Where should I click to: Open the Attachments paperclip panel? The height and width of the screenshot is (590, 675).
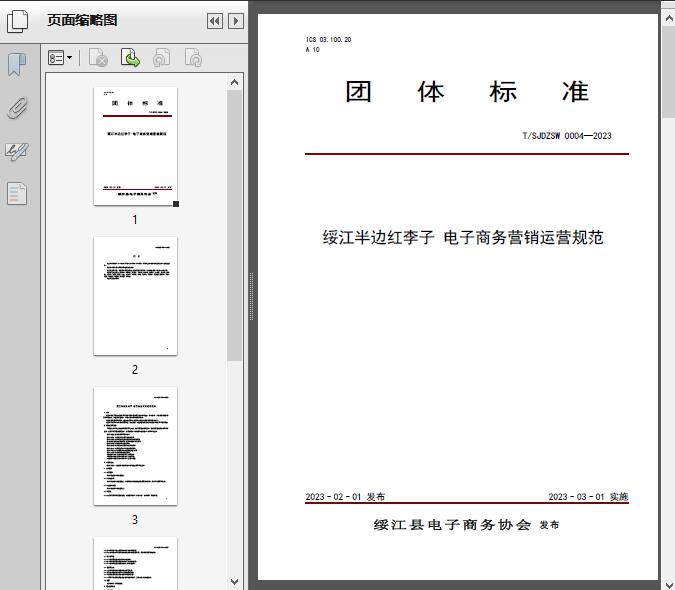tap(17, 108)
